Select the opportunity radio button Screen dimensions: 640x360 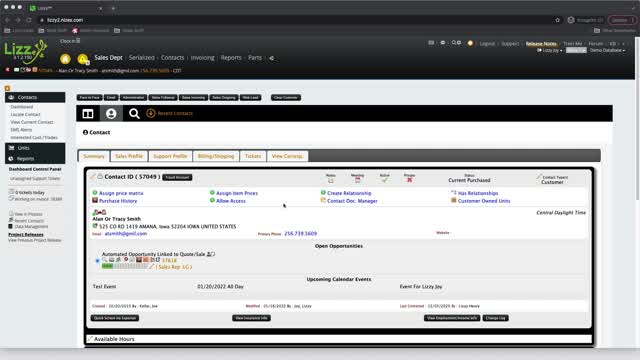(97, 260)
